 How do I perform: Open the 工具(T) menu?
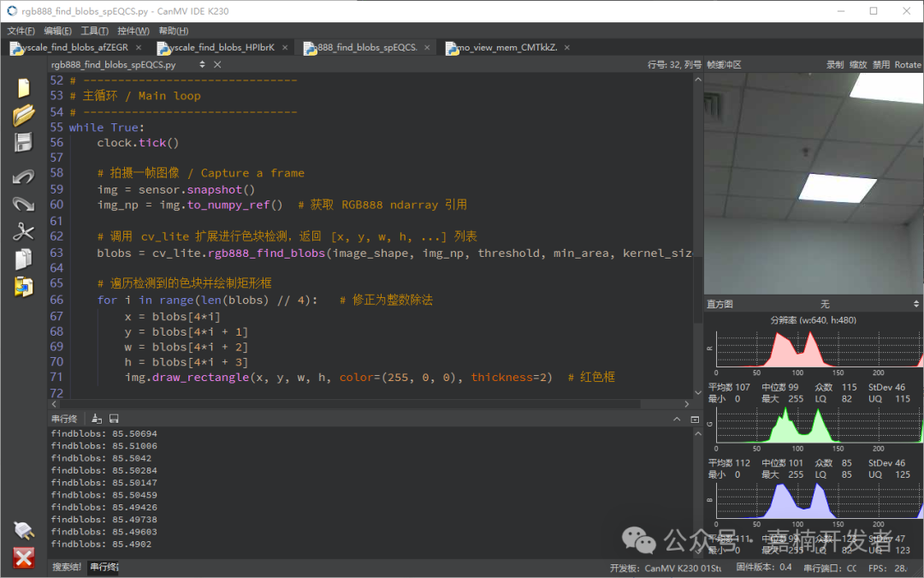pos(94,31)
